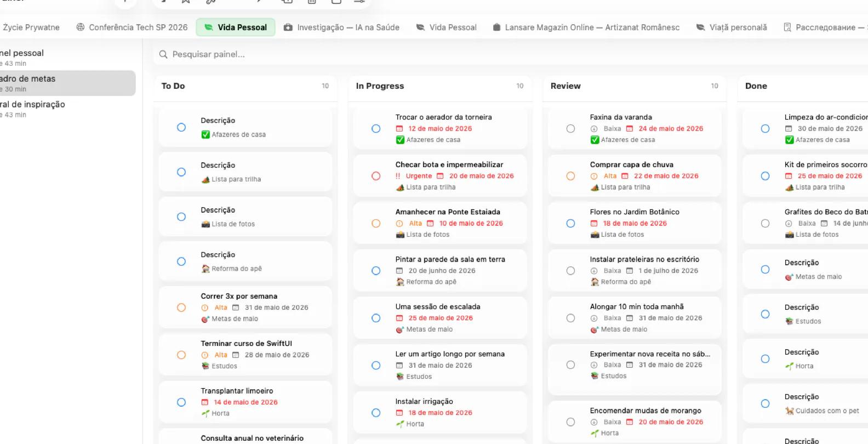Click the calendar icon beside 12 de maio de 2026
Image resolution: width=868 pixels, height=444 pixels.
(x=399, y=129)
